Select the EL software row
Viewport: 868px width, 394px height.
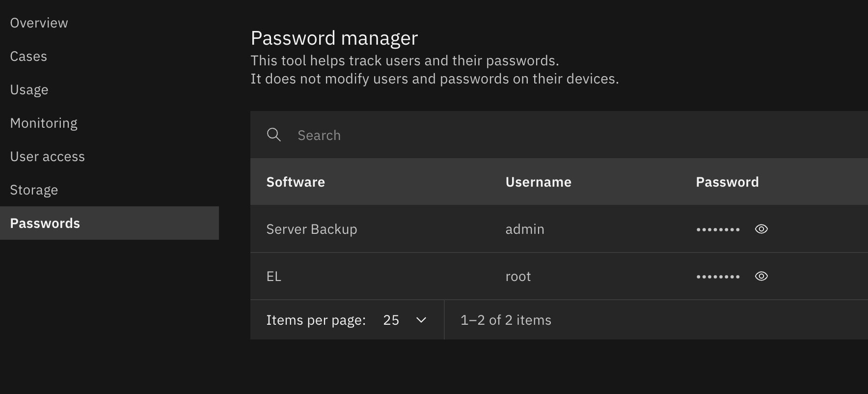(x=274, y=276)
